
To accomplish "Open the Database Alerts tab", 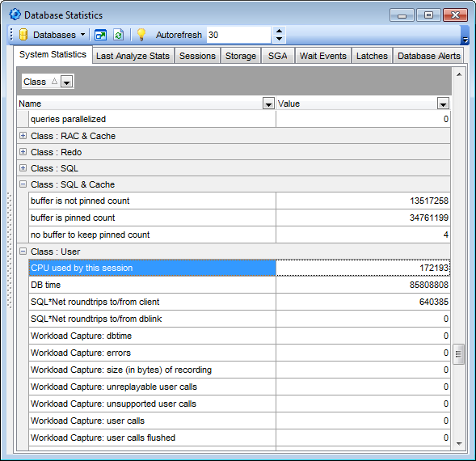I will (428, 56).
